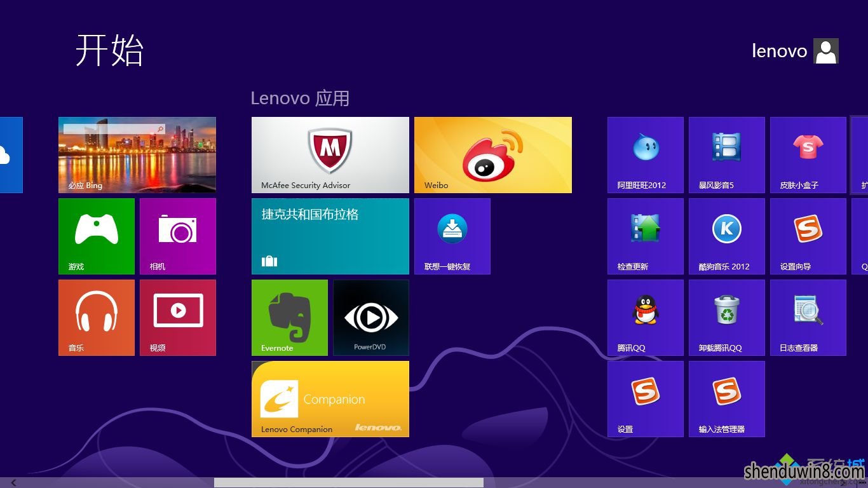Open 皮肤小盒子 tile

pyautogui.click(x=808, y=154)
